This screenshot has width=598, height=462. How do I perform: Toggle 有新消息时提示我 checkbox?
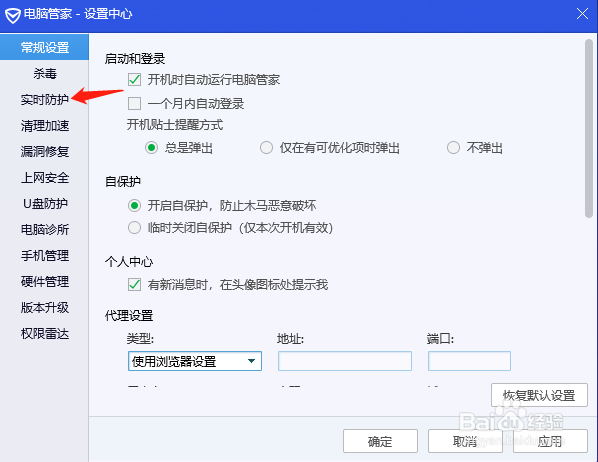click(134, 285)
